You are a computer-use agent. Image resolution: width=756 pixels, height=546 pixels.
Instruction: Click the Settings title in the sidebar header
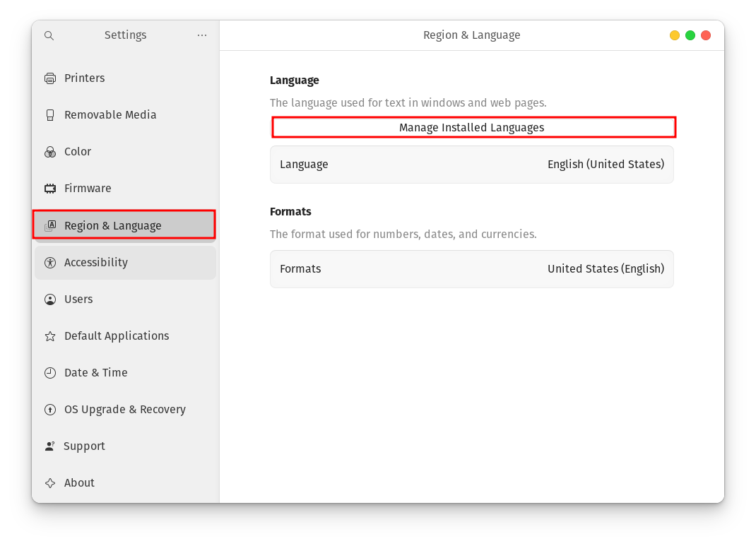[125, 35]
